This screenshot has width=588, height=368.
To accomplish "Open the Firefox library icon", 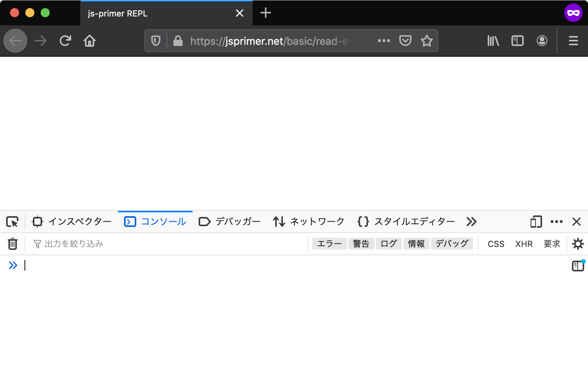I will tap(493, 41).
